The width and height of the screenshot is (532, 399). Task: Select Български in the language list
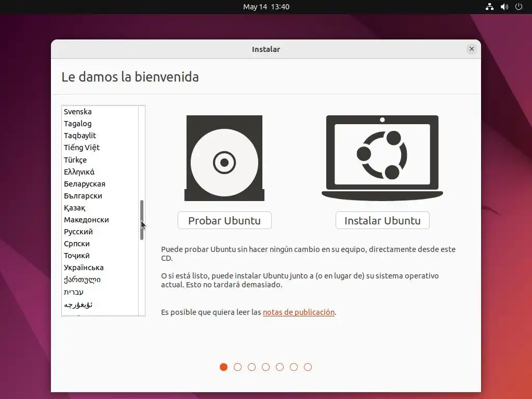(x=100, y=196)
